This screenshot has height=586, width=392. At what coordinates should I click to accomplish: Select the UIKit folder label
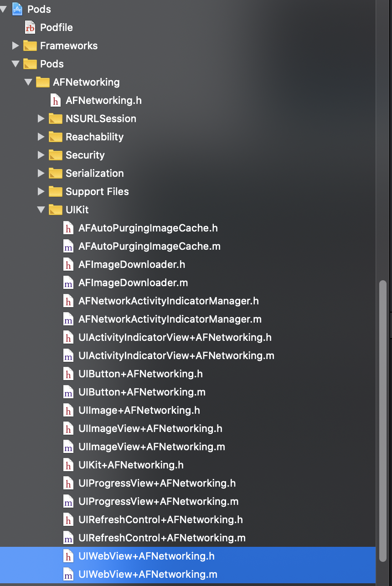click(77, 210)
